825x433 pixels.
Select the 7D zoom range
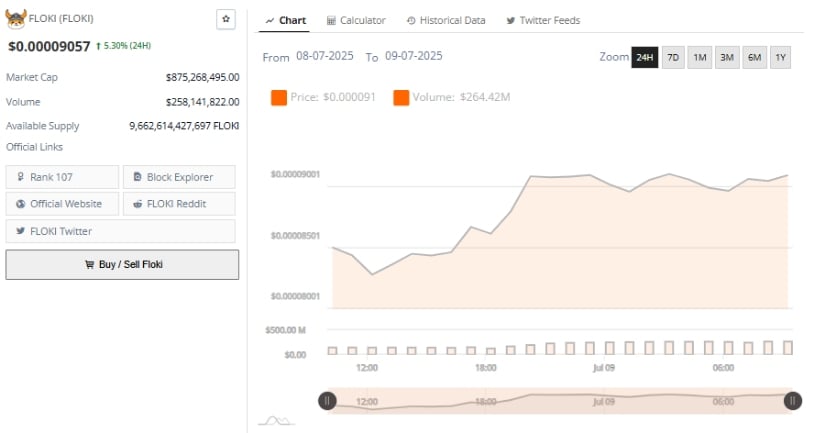click(673, 57)
